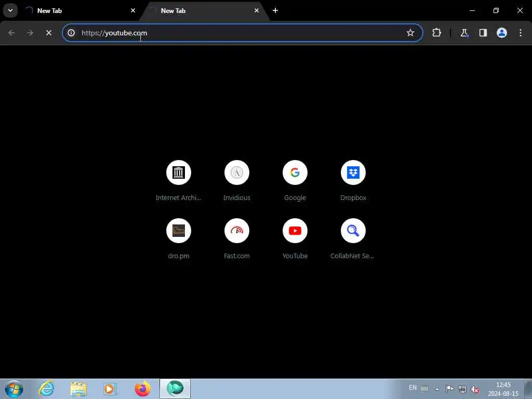The image size is (532, 399).
Task: Open Chrome Labs flask icon
Action: coord(464,33)
